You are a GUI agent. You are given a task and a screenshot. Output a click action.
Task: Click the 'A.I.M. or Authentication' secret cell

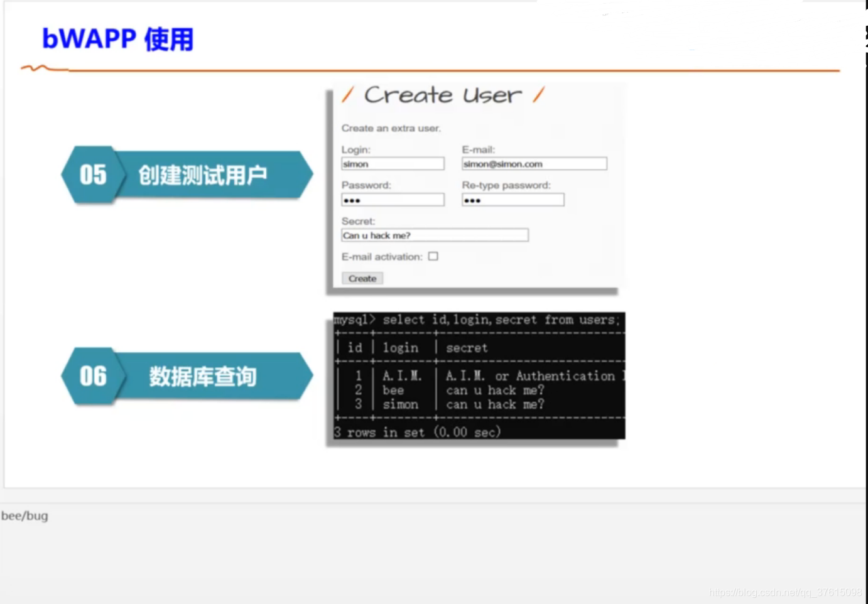[535, 376]
